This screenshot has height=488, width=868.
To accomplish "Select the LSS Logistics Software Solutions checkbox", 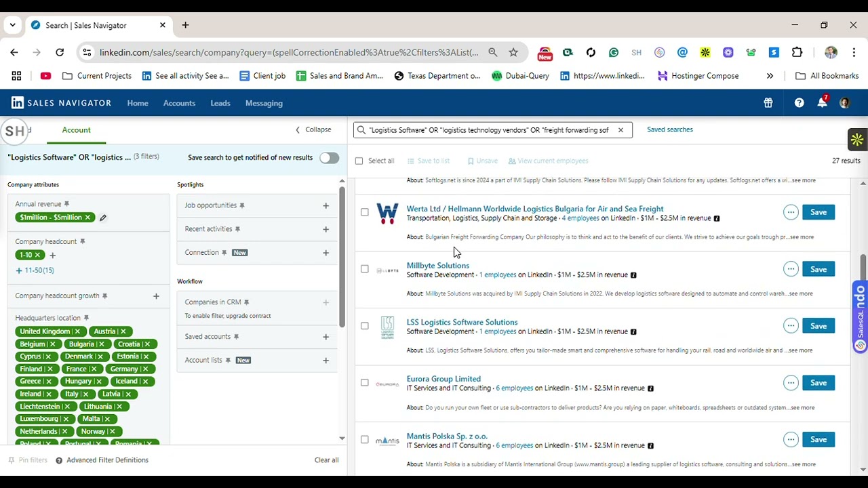I will (x=365, y=326).
